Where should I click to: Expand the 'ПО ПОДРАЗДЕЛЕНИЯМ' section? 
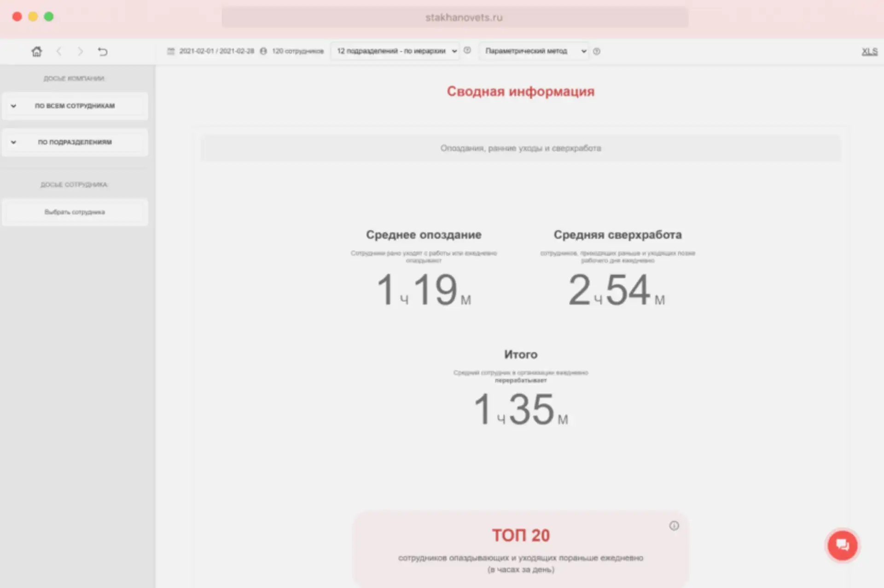75,143
